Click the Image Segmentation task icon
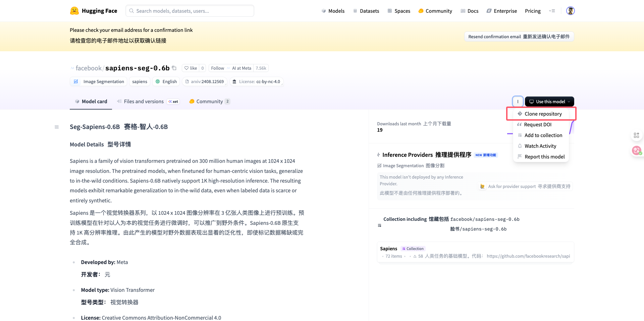Viewport: 644px width, 321px height. 76,81
